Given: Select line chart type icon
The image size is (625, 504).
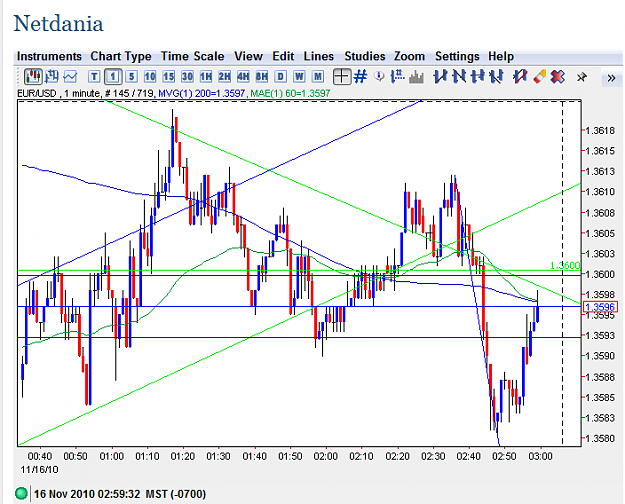Looking at the screenshot, I should (71, 76).
